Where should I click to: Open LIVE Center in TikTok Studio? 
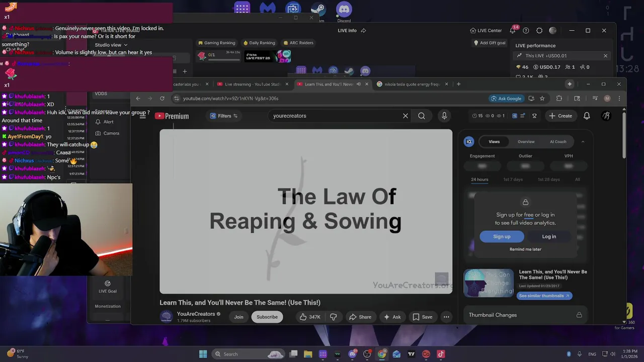486,31
